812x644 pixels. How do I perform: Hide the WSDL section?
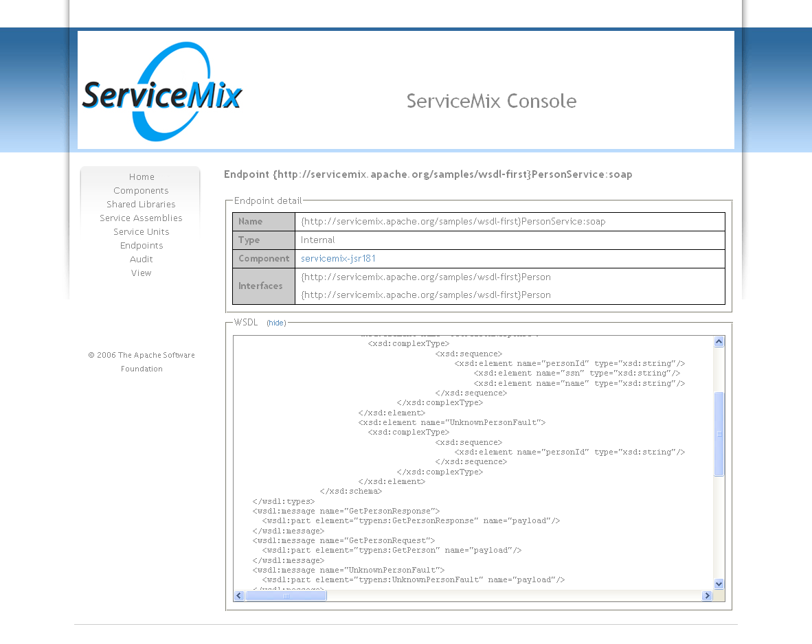[x=276, y=323]
